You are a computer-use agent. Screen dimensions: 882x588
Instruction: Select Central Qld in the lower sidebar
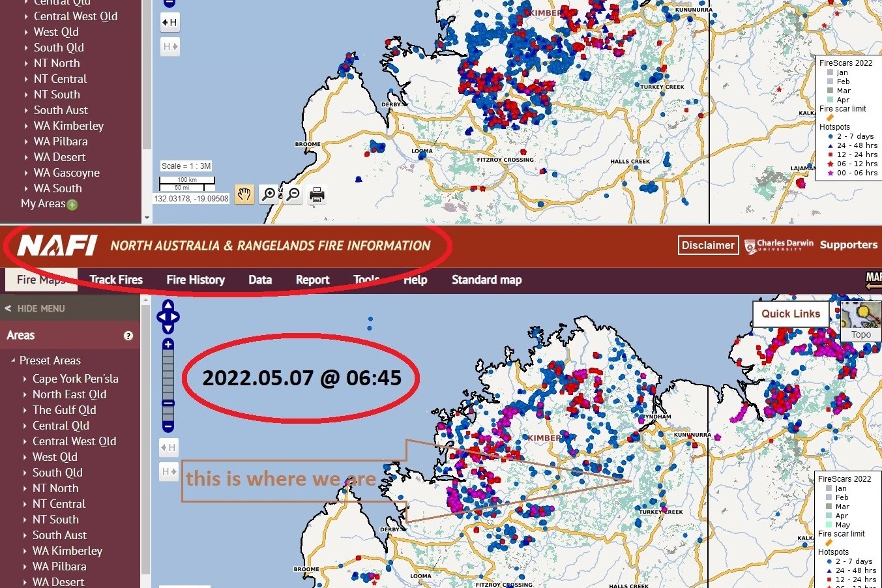pyautogui.click(x=61, y=426)
